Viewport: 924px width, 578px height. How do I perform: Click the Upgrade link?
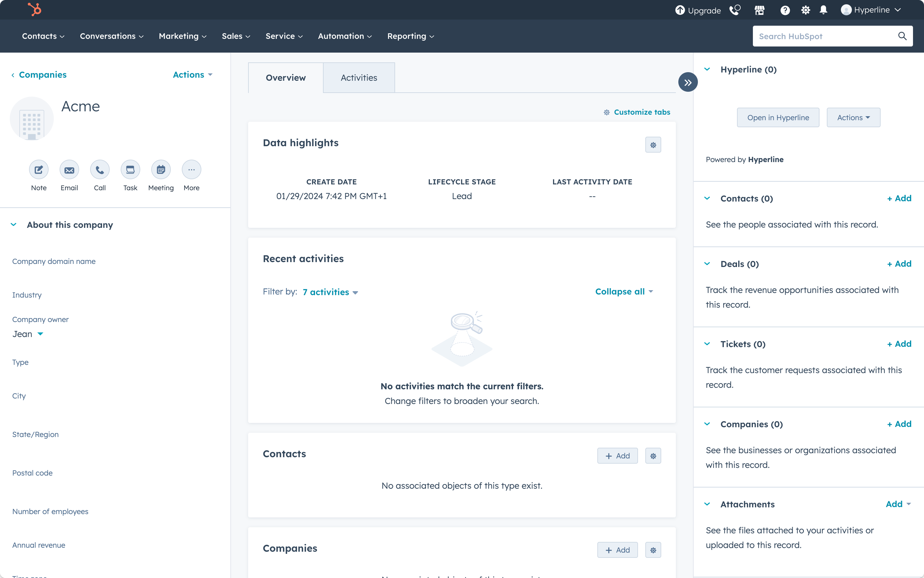[698, 10]
